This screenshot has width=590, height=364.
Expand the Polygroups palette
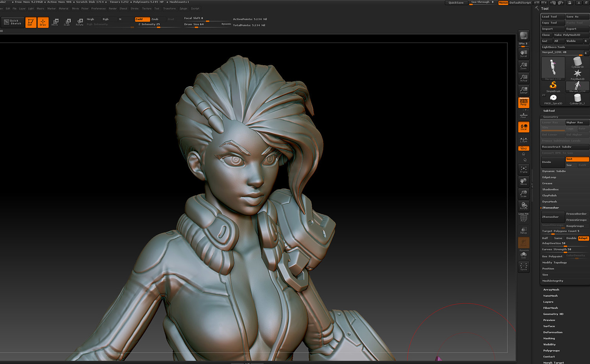coord(551,351)
